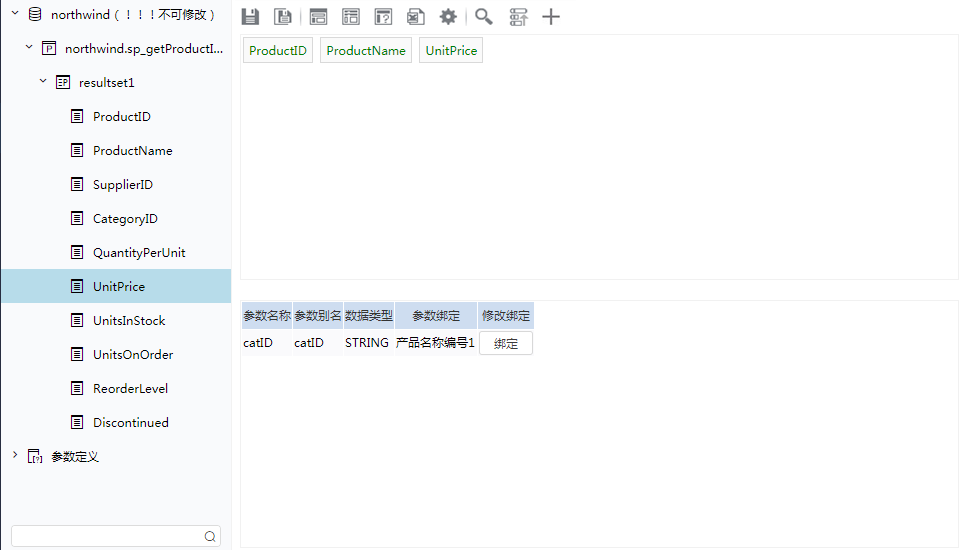Viewport: 964px width, 550px height.
Task: Click the Excel export document icon
Action: (416, 17)
